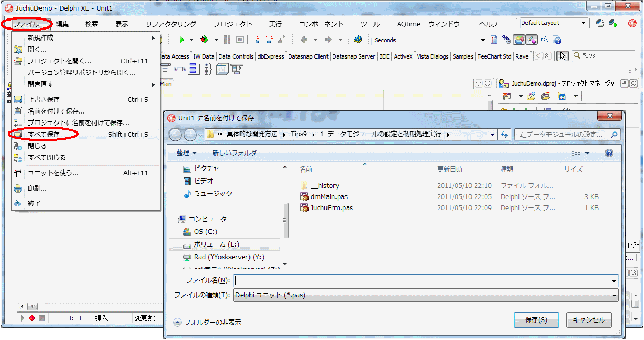644x340 pixels.
Task: Switch to the Data Controls palette tab
Action: [236, 56]
